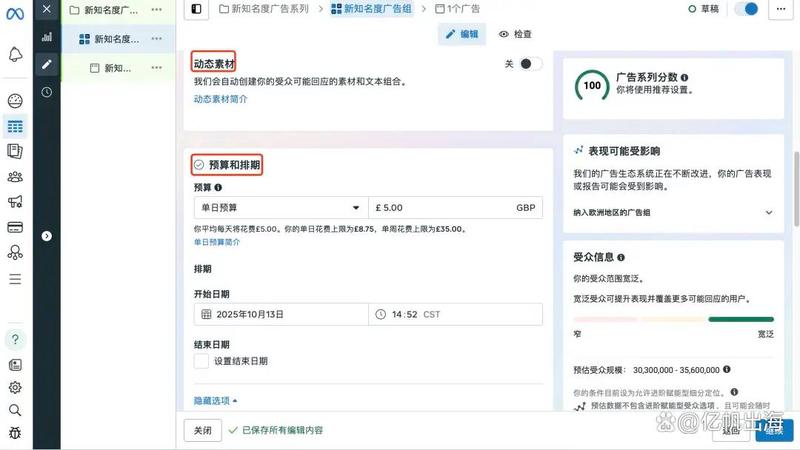Viewport: 800px width, 450px height.
Task: Open settings gear in left sidebar
Action: pyautogui.click(x=15, y=387)
